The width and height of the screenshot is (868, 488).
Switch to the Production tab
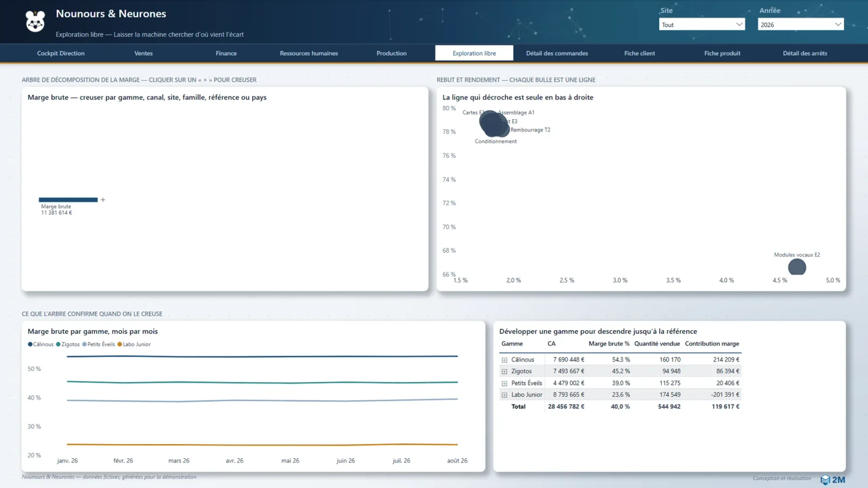pos(392,53)
